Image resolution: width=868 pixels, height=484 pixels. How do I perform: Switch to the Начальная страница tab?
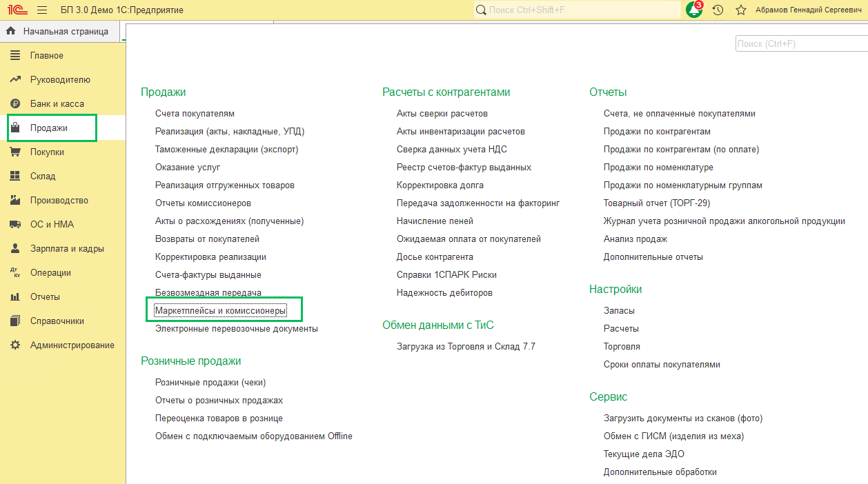coord(65,31)
